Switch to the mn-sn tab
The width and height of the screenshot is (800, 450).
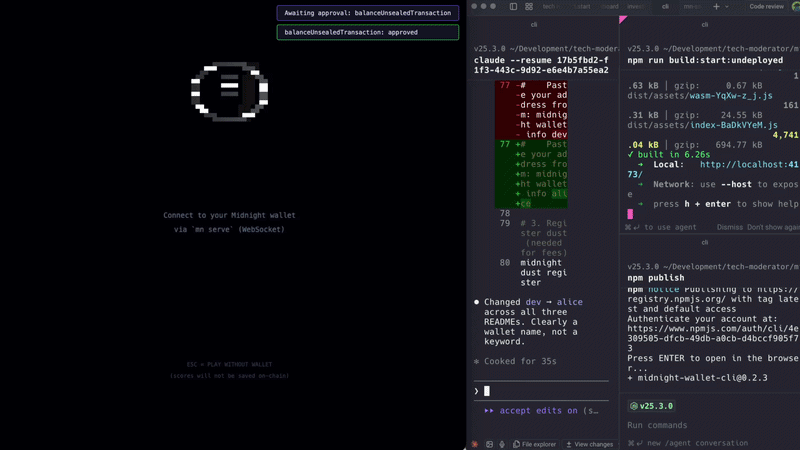692,7
